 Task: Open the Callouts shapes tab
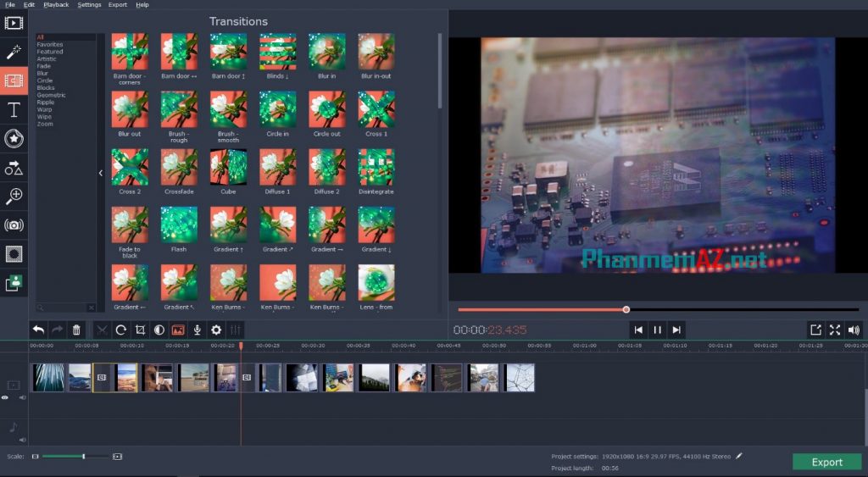point(14,168)
